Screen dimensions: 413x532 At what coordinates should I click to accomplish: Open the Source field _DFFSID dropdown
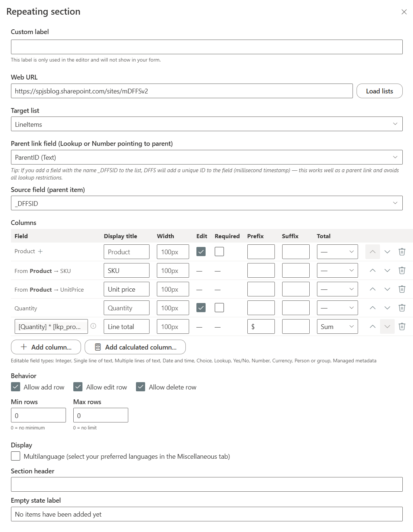tap(207, 203)
